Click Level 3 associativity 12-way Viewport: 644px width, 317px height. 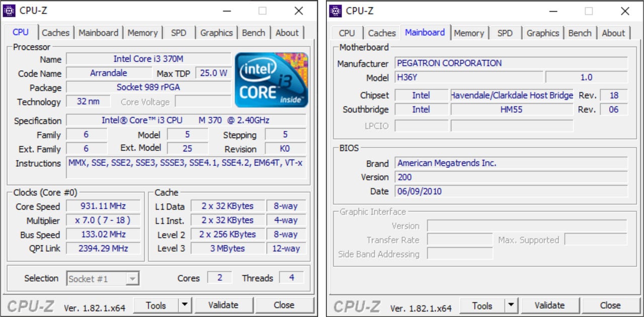(x=286, y=248)
